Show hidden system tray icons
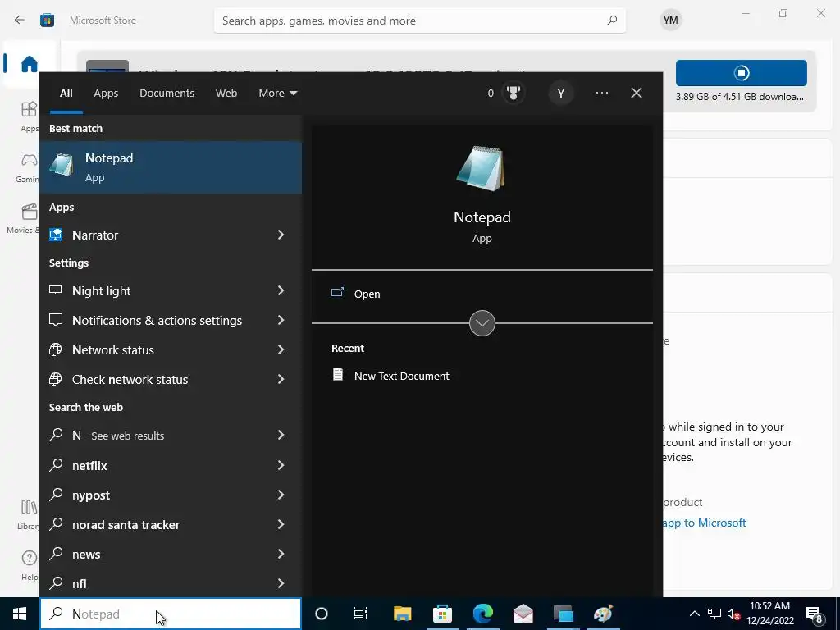 (x=694, y=614)
